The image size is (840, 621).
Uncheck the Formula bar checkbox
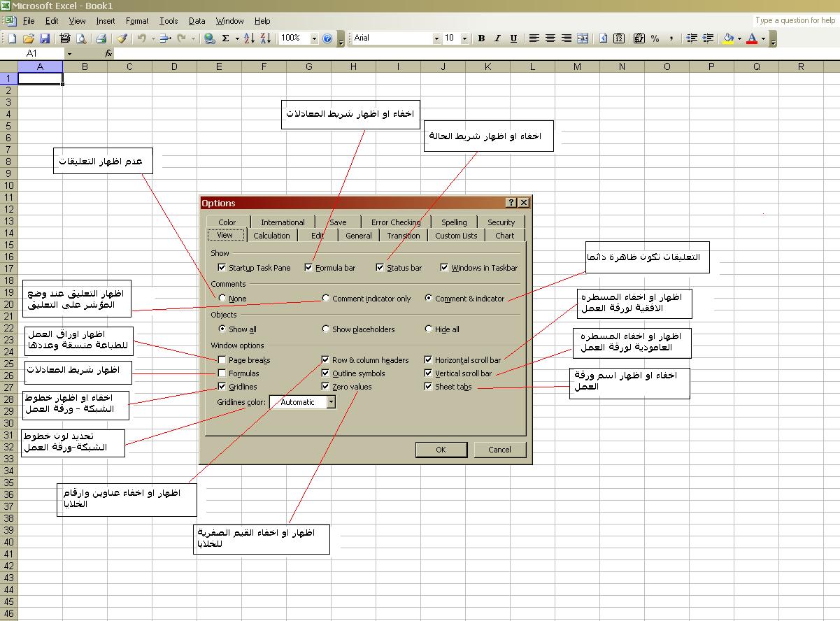308,268
